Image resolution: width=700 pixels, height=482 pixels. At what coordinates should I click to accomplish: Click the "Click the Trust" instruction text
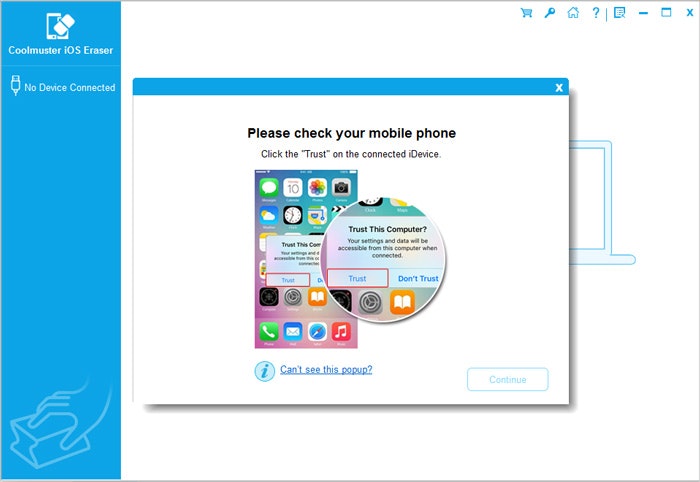click(x=351, y=154)
